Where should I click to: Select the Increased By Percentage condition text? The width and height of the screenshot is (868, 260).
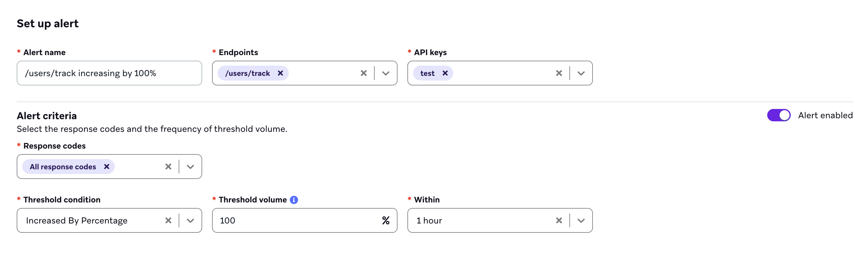[x=76, y=220]
